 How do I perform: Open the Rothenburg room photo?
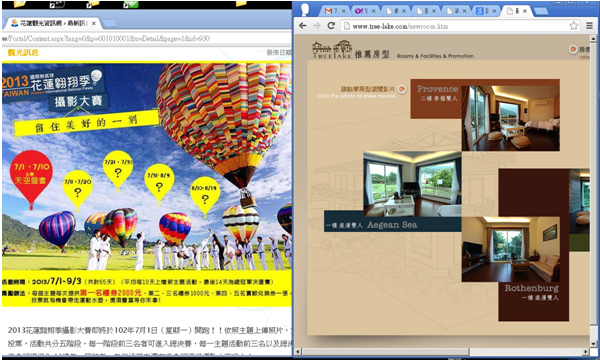click(x=510, y=249)
